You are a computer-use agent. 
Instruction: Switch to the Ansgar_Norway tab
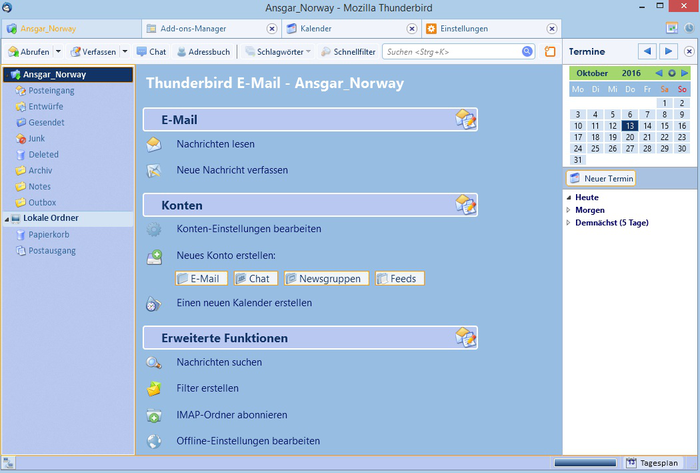48,29
